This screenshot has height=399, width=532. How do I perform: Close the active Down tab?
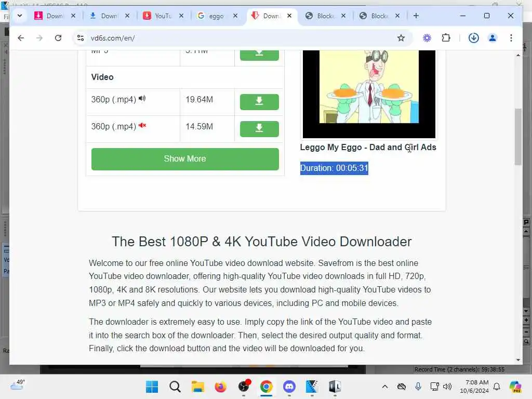(x=289, y=16)
